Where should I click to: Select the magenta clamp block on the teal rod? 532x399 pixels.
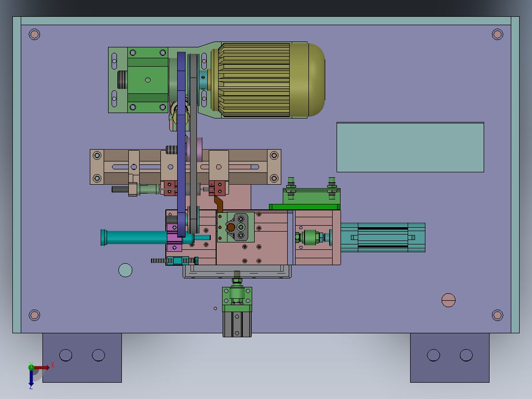(x=174, y=238)
